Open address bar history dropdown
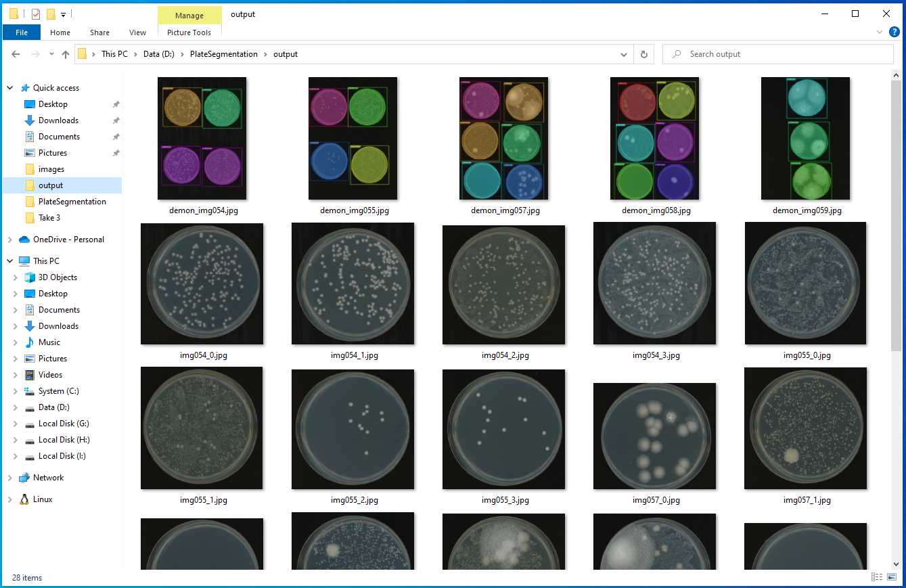906x588 pixels. [624, 54]
